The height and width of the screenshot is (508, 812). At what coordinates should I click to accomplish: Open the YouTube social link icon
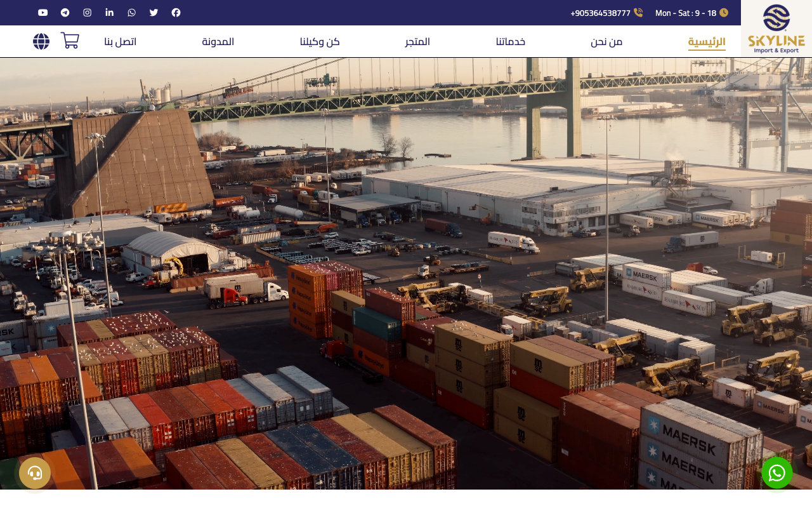[43, 13]
